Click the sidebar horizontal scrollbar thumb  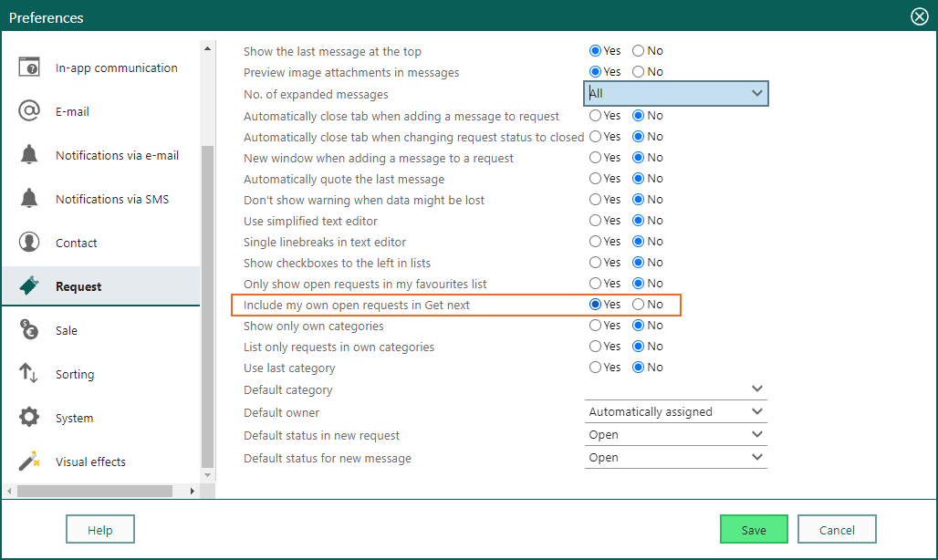point(95,491)
